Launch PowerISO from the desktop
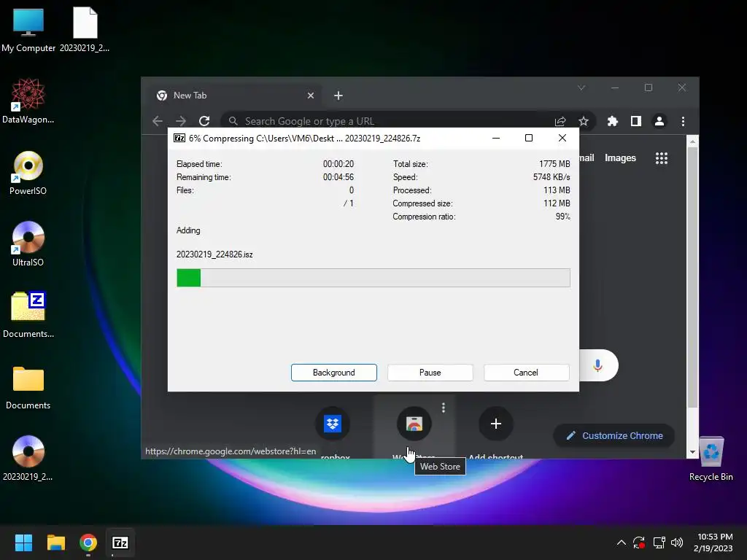The width and height of the screenshot is (747, 560). pos(28,173)
